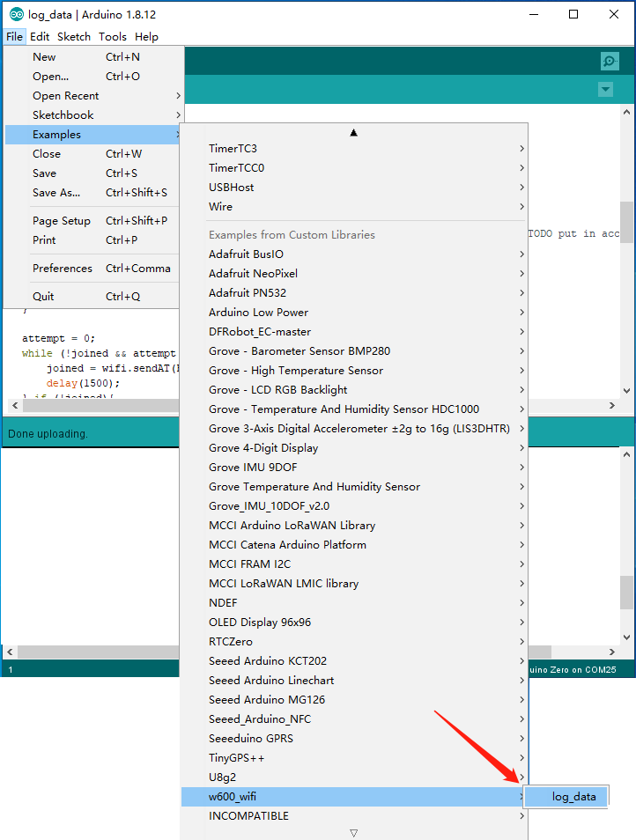The height and width of the screenshot is (840, 636).
Task: Open Seeed Arduino MG126 examples
Action: (354, 700)
